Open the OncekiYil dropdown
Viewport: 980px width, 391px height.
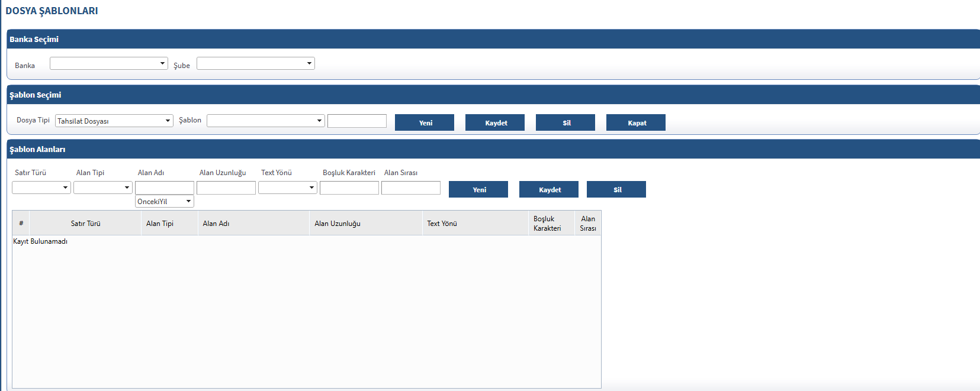164,202
